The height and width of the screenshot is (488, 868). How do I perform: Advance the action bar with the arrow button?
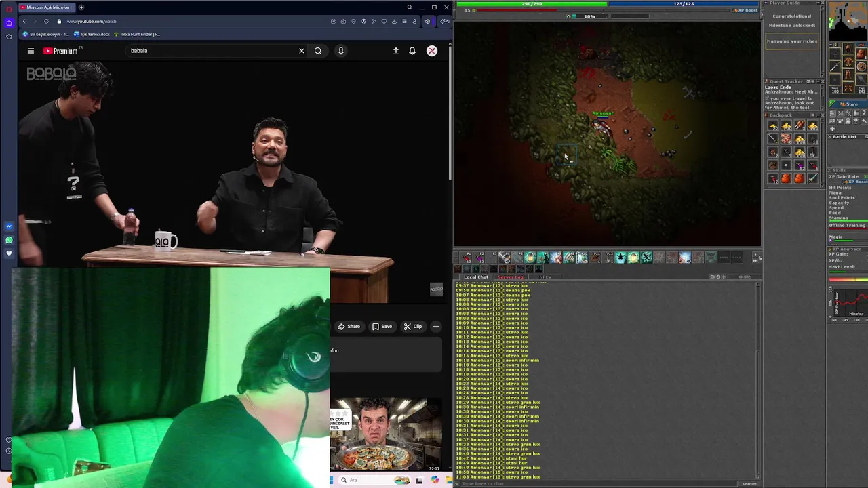[756, 254]
